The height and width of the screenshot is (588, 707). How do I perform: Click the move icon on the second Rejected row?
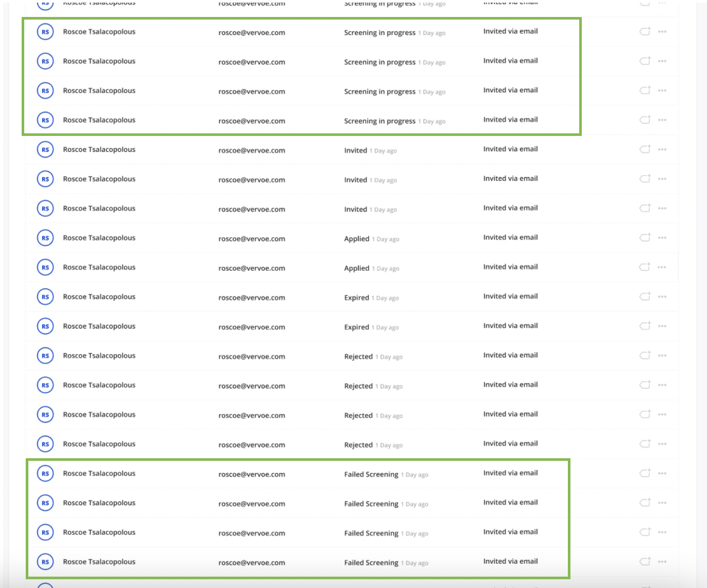(x=645, y=385)
